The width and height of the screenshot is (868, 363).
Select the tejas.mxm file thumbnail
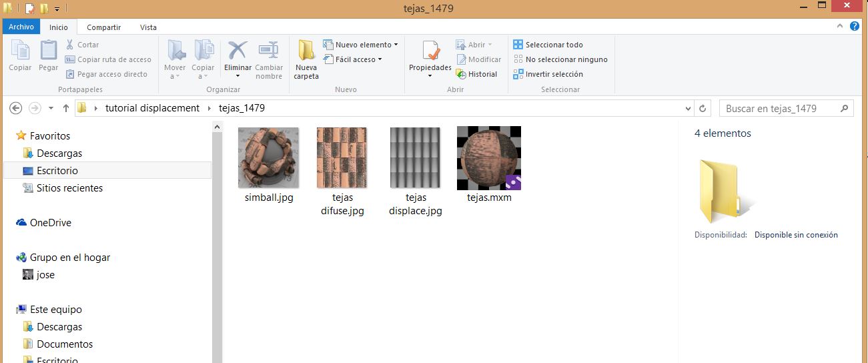pyautogui.click(x=488, y=158)
